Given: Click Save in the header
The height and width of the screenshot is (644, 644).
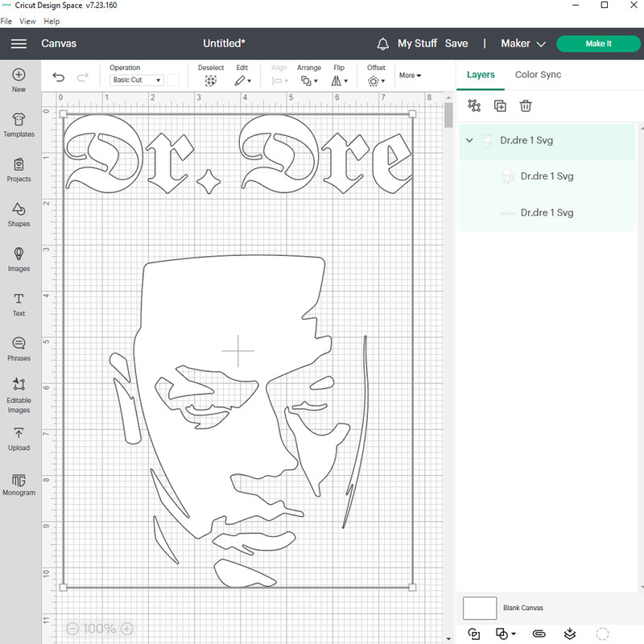Looking at the screenshot, I should click(456, 43).
